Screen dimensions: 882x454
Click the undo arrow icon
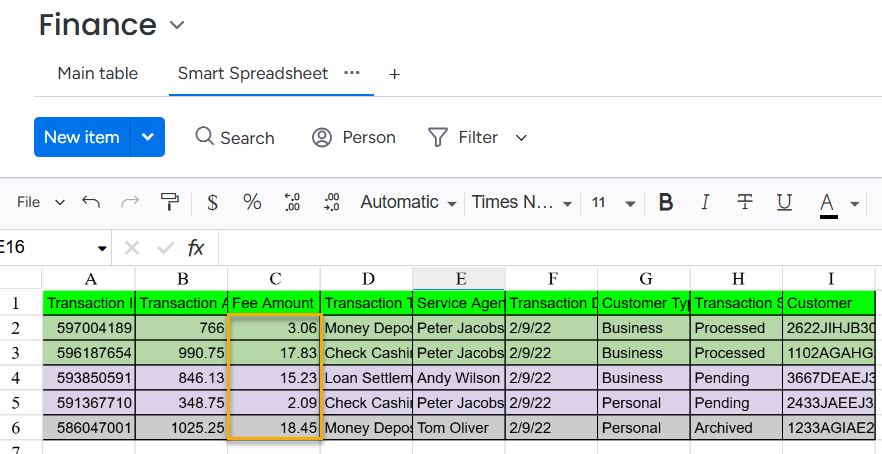pos(91,202)
